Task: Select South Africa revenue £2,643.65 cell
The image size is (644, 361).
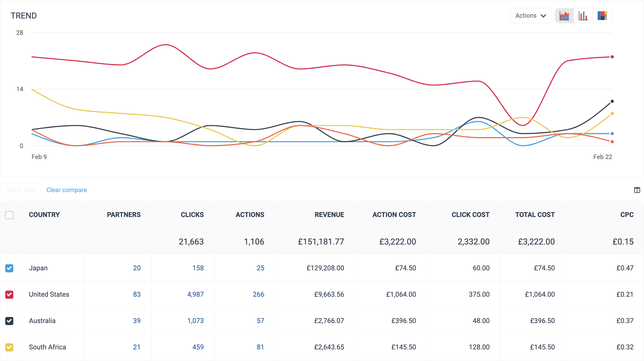Action: (x=315, y=347)
